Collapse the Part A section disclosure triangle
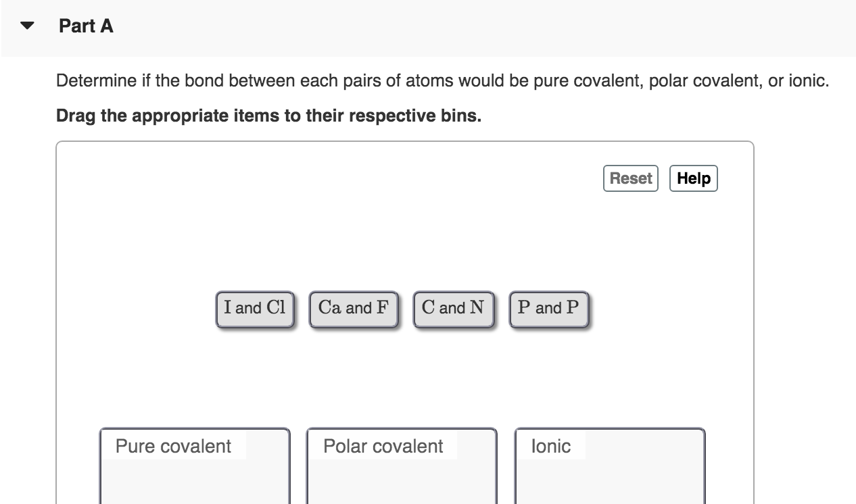Screen dimensions: 856x504 click(x=26, y=26)
